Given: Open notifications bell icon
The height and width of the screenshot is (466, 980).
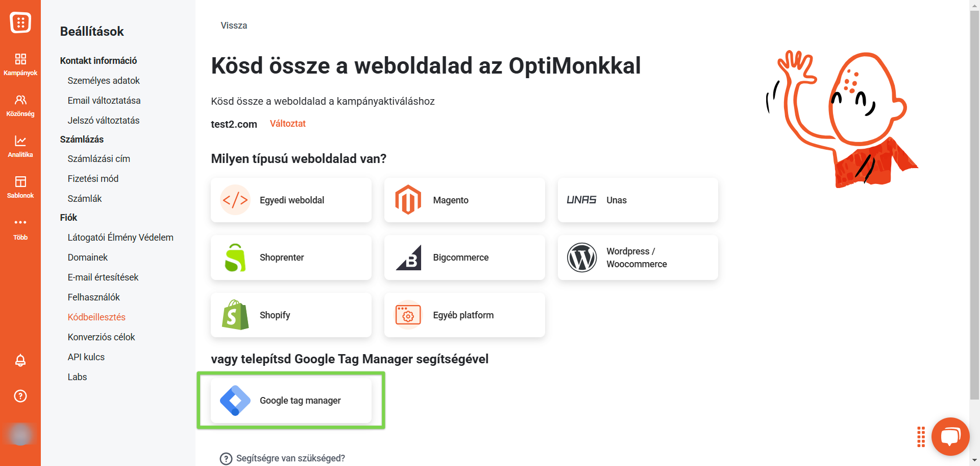Looking at the screenshot, I should (20, 360).
